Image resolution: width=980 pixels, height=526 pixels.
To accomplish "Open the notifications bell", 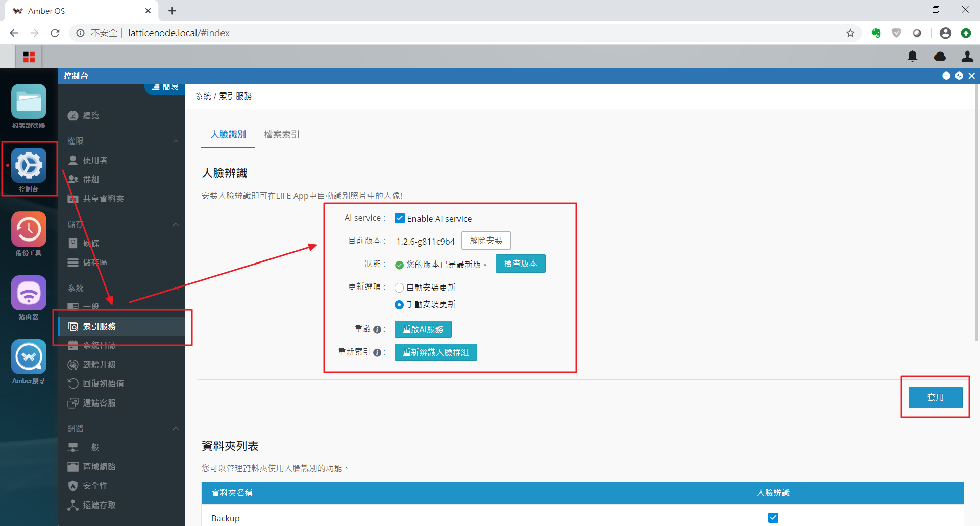I will [x=913, y=56].
